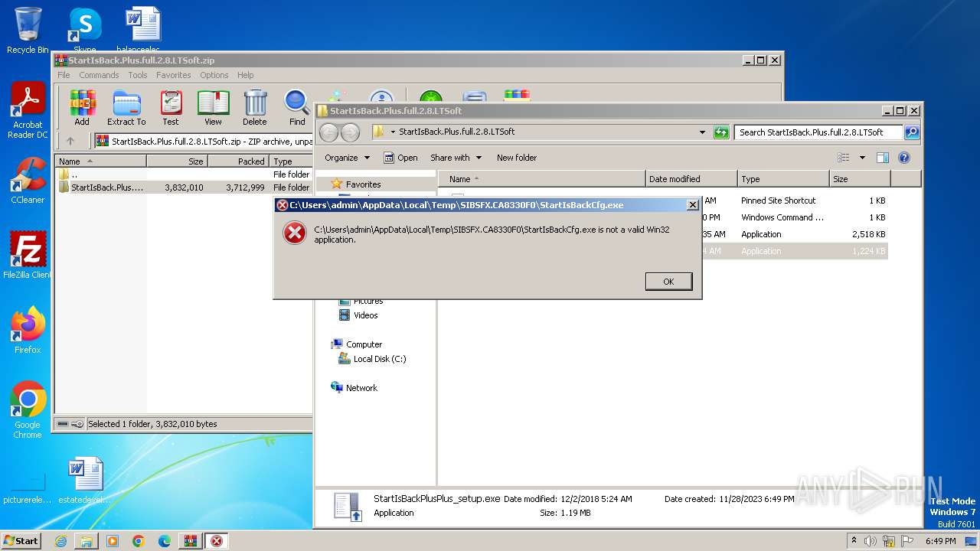
Task: Select Favorites in Explorer navigation pane
Action: click(x=363, y=184)
